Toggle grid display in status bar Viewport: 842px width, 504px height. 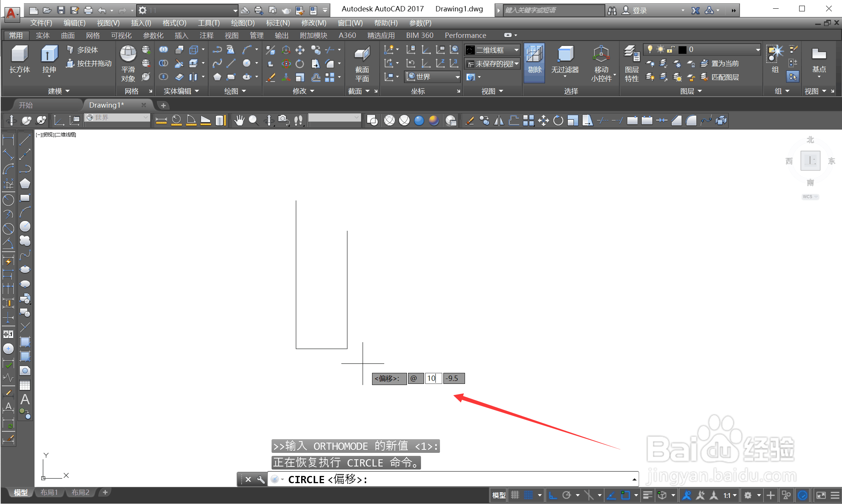515,495
